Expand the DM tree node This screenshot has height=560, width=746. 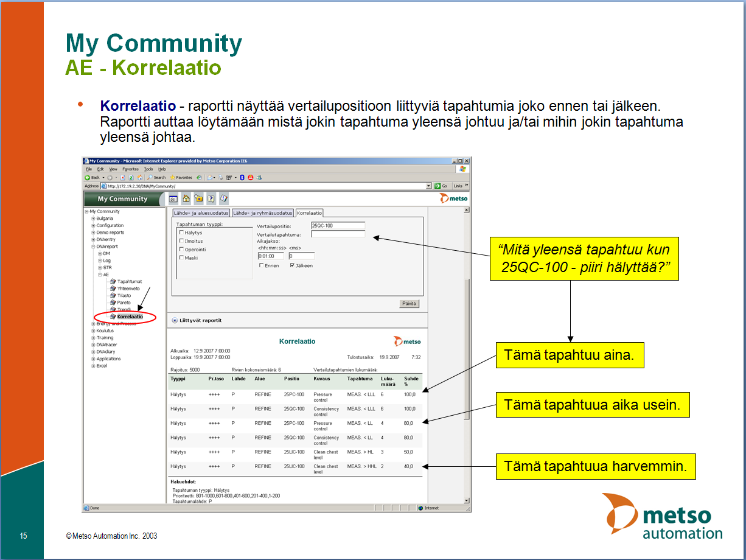(x=100, y=253)
